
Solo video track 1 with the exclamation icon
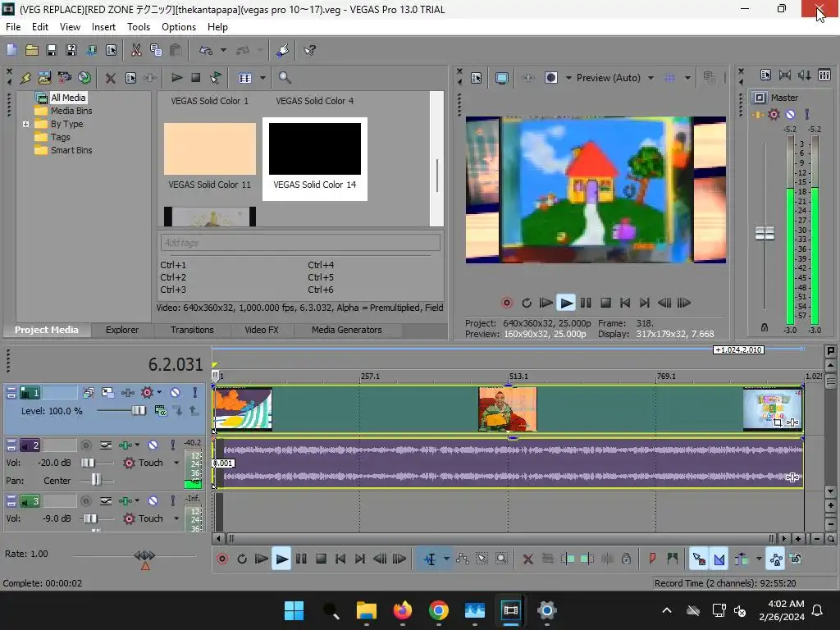point(194,393)
